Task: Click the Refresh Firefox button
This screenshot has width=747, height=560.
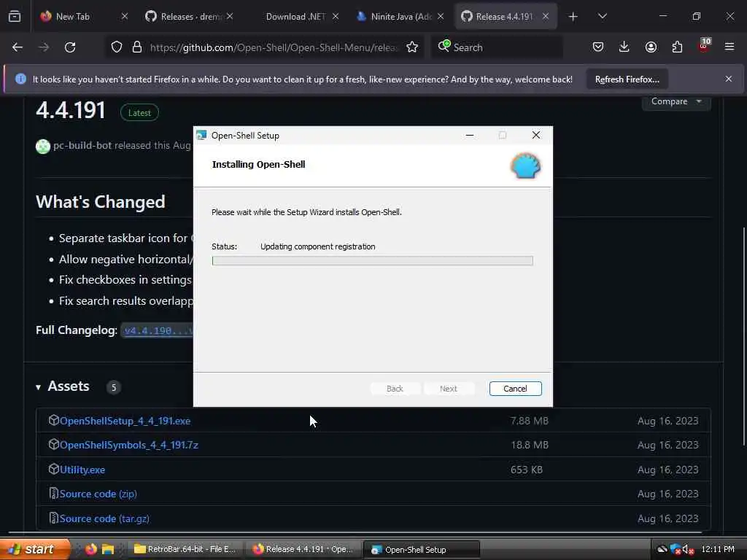Action: point(627,79)
